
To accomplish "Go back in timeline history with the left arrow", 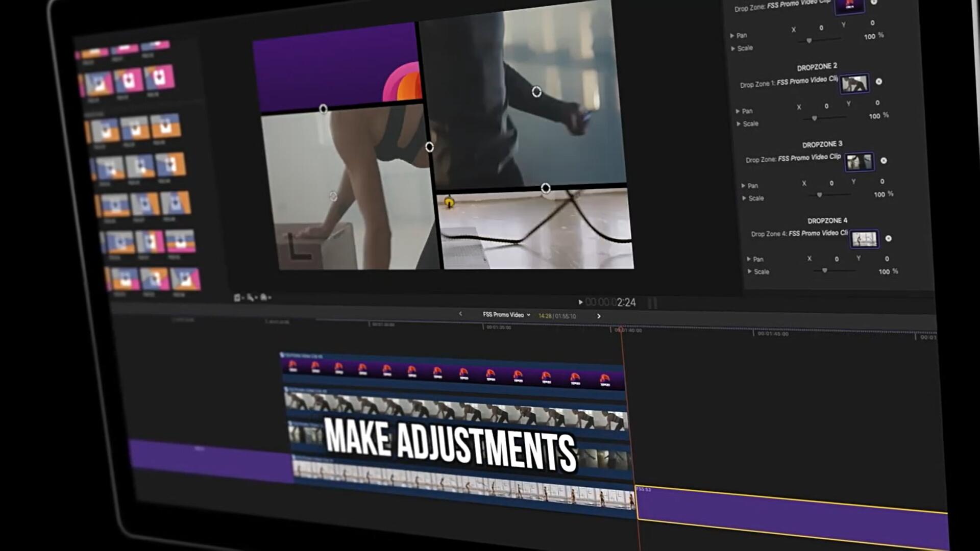I will click(x=460, y=314).
